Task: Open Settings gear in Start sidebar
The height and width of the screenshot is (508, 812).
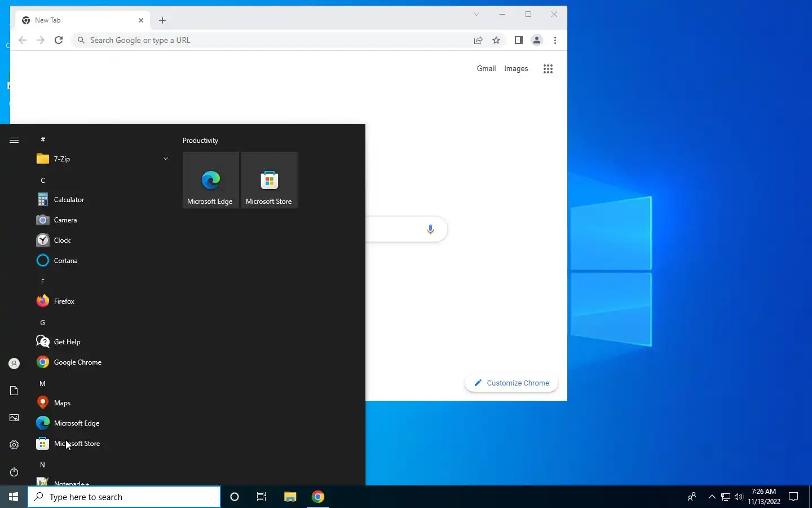Action: [x=14, y=445]
